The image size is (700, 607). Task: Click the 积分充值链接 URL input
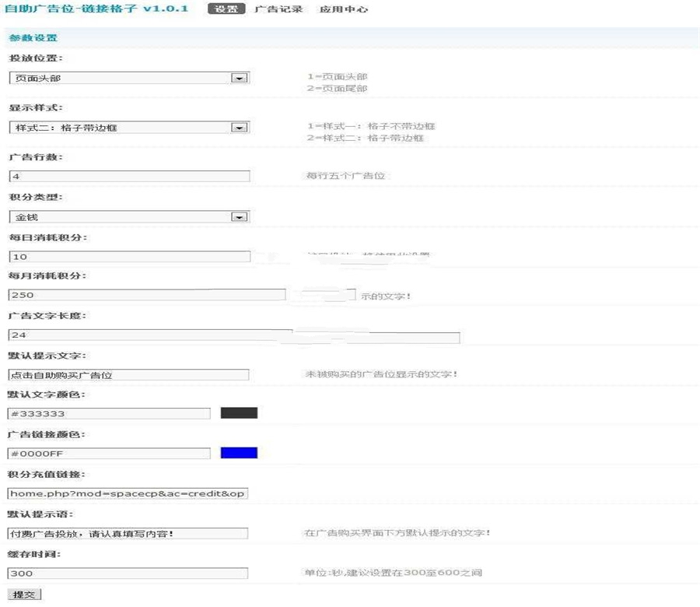(128, 492)
